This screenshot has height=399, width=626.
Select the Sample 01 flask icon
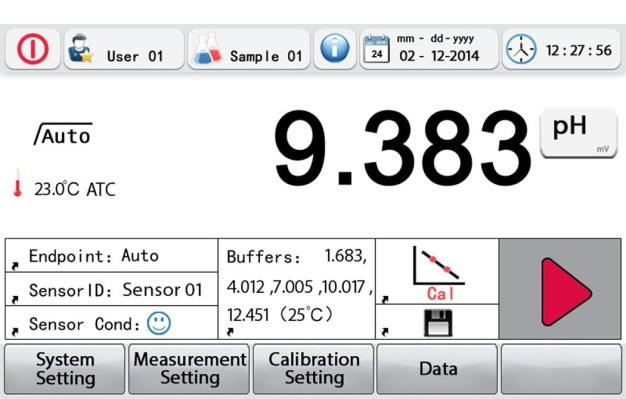[x=207, y=48]
